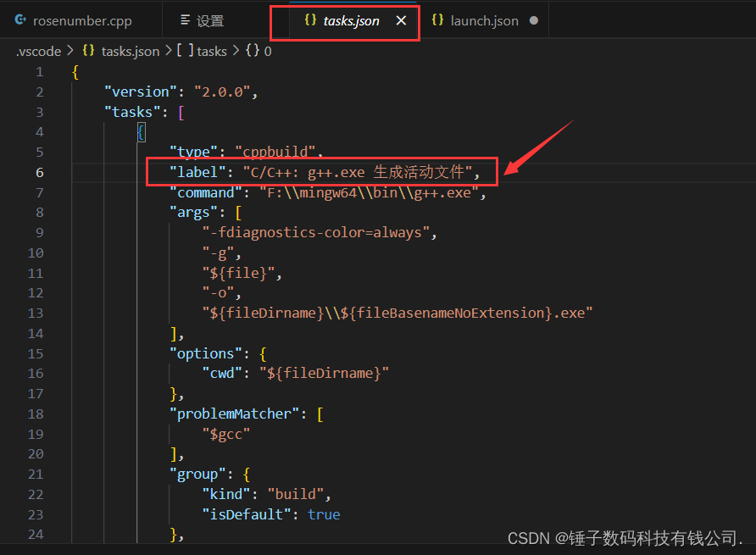Click the CSDN watermark text
This screenshot has width=756, height=555.
coord(624,537)
